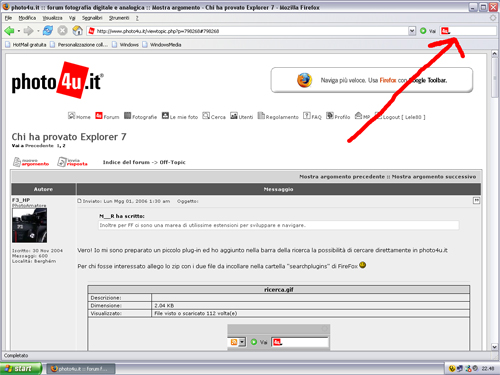This screenshot has height=375, width=500.
Task: Open the Home navigation icon link
Action: 79,116
